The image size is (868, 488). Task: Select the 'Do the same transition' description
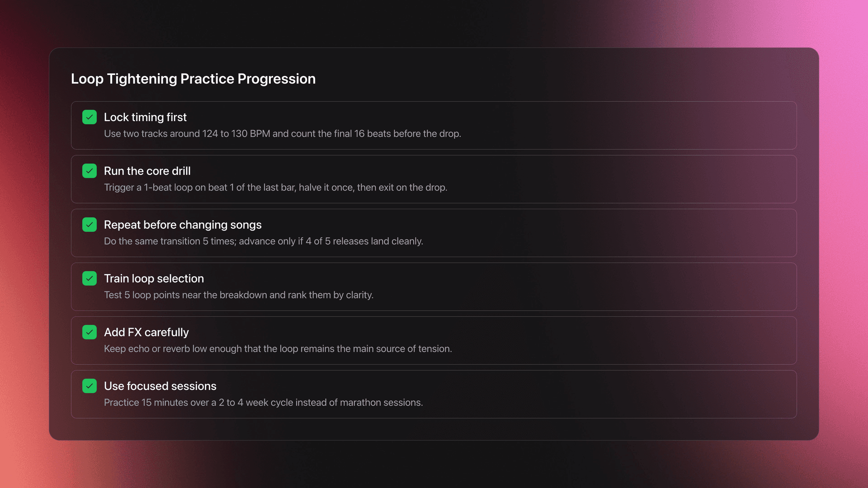pos(263,241)
